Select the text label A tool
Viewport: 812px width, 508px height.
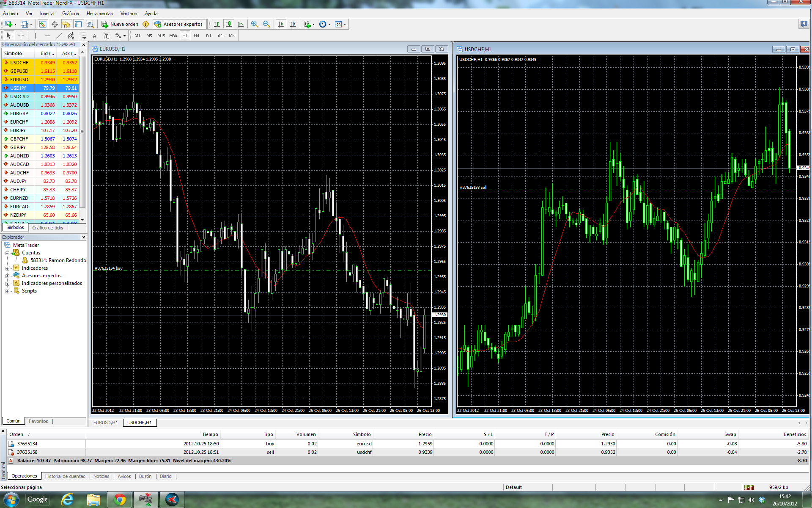pos(94,36)
